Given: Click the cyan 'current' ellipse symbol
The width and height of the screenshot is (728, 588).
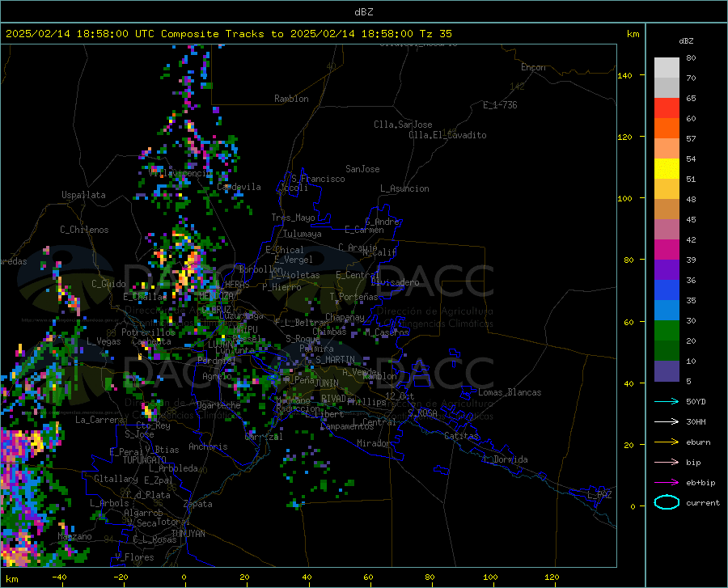Looking at the screenshot, I should coord(667,502).
